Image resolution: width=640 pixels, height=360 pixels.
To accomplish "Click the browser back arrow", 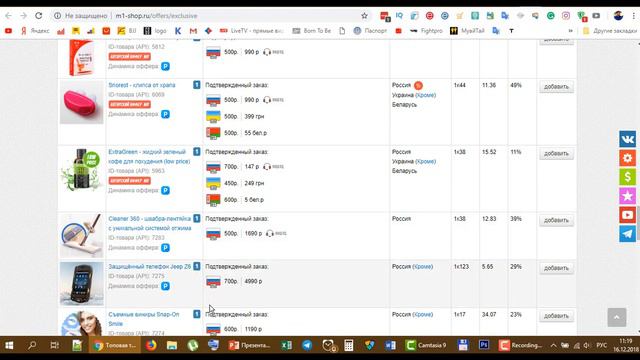I will pyautogui.click(x=9, y=16).
